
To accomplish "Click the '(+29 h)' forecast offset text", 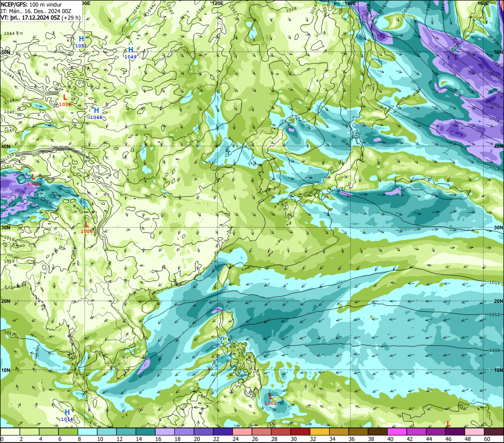I will click(x=71, y=18).
